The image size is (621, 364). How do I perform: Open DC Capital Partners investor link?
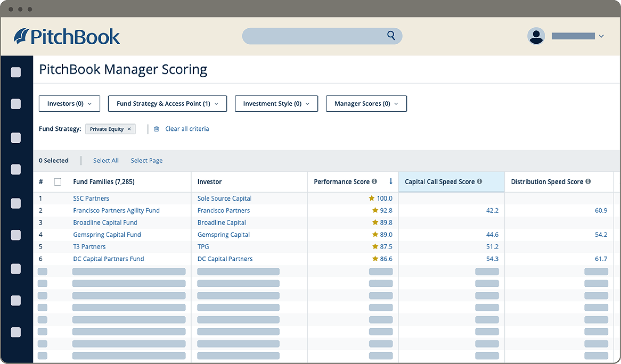[225, 259]
